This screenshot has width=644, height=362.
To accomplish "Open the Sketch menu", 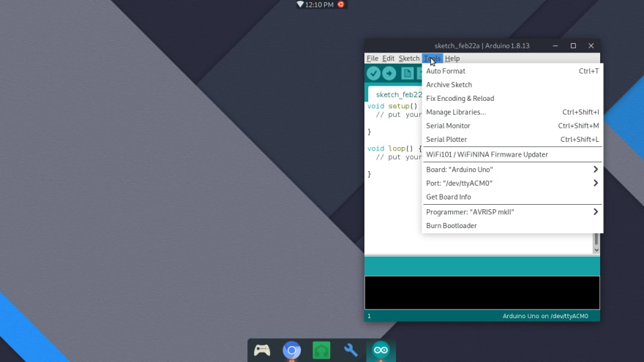I will [409, 59].
